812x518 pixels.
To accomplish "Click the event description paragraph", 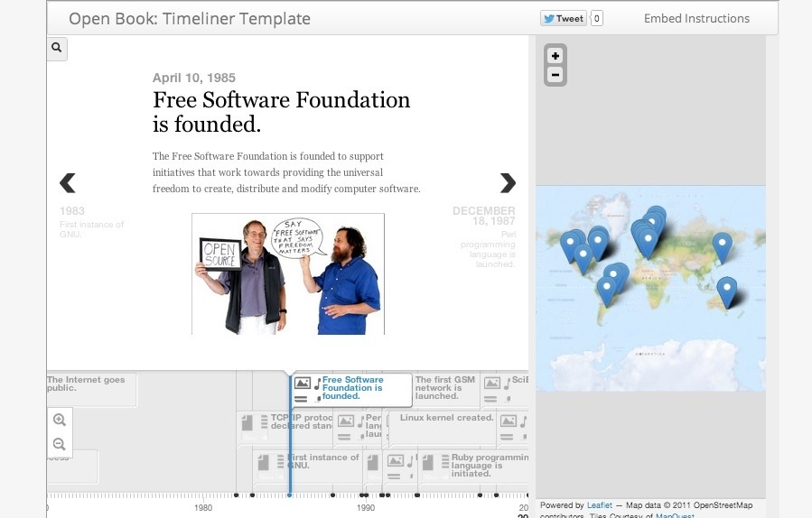I will [x=286, y=172].
